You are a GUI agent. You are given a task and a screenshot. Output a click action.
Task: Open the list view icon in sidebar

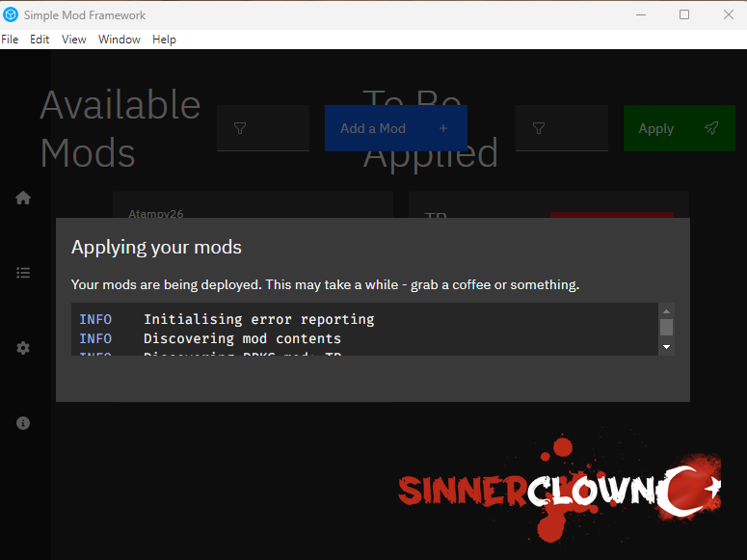[23, 273]
